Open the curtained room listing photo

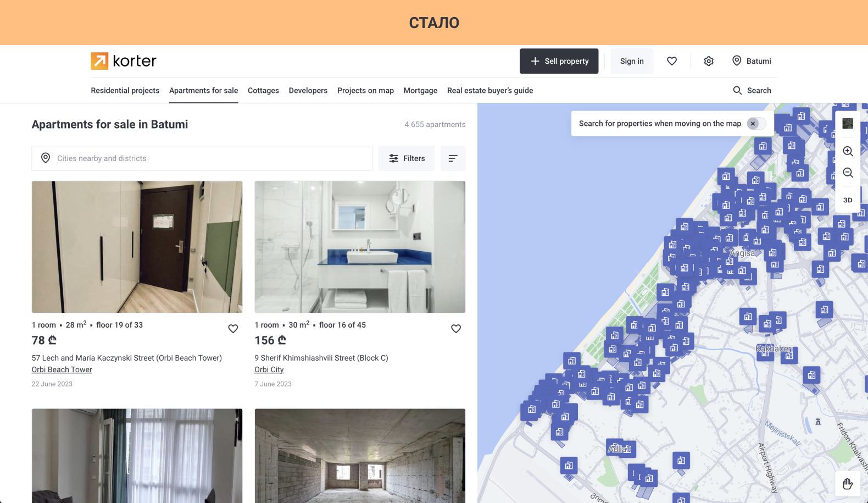coord(137,456)
